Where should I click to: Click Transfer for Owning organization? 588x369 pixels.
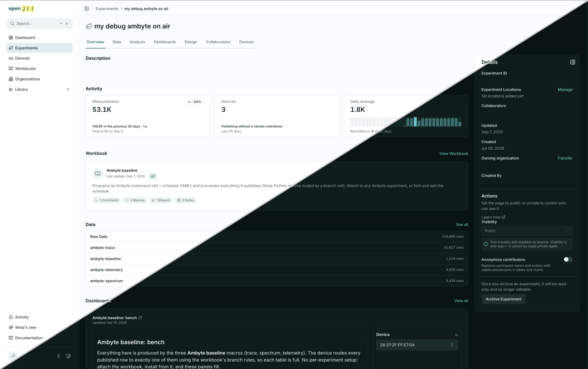[x=565, y=158]
